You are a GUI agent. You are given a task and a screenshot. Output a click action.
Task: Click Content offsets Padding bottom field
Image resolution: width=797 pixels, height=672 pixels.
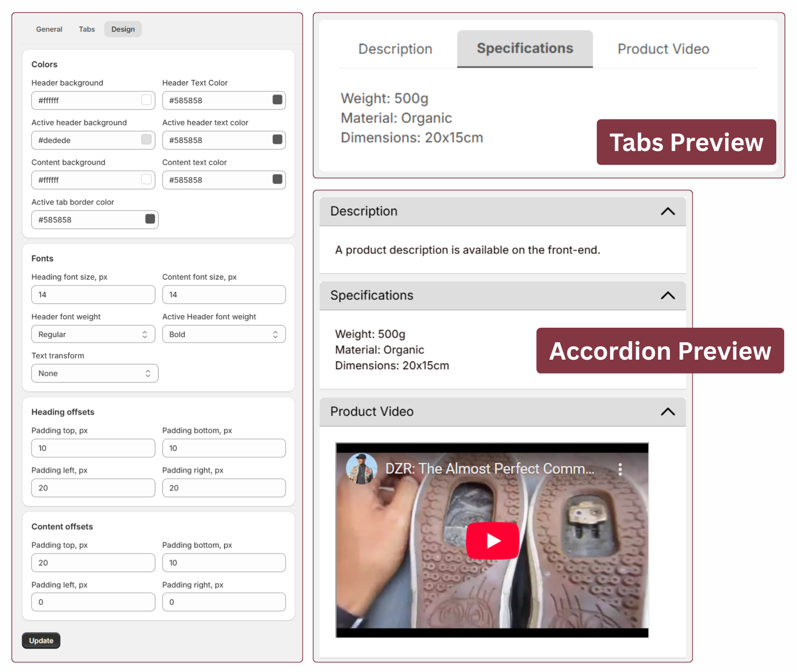point(224,562)
